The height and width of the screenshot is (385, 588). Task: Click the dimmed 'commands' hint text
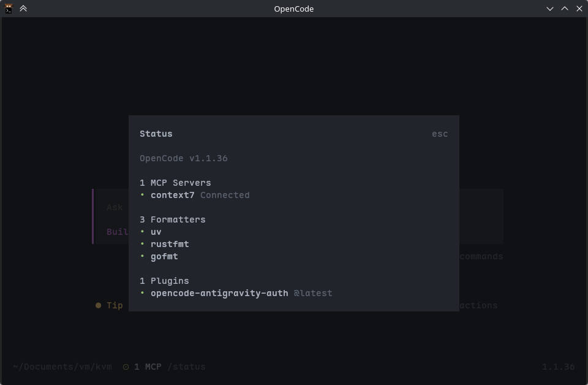(x=481, y=257)
